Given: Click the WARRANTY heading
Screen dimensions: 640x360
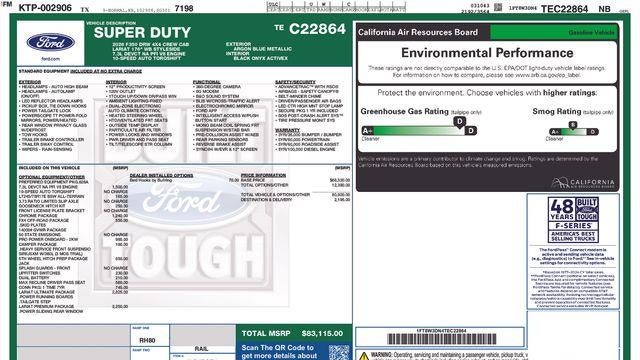Looking at the screenshot, I should click(x=287, y=130).
